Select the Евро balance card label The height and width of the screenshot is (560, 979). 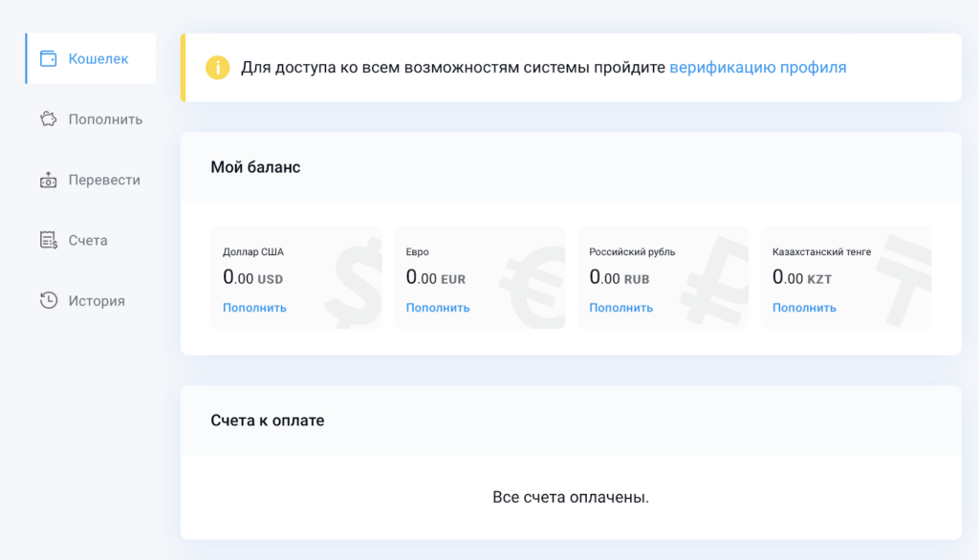(x=417, y=252)
